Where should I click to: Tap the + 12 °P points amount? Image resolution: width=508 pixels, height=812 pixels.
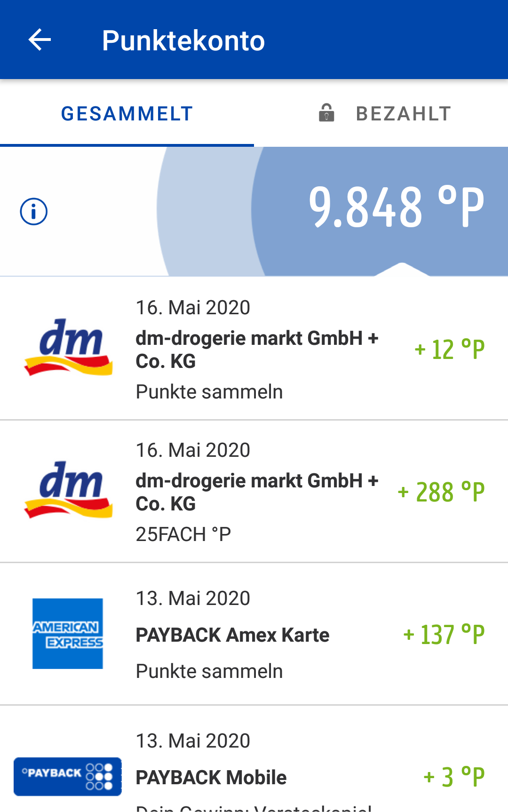coord(450,350)
